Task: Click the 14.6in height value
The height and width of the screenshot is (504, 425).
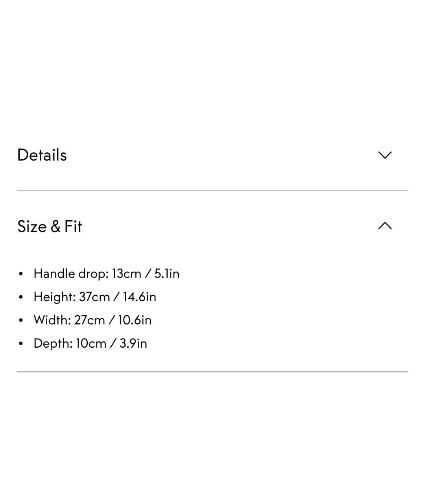Action: 139,297
